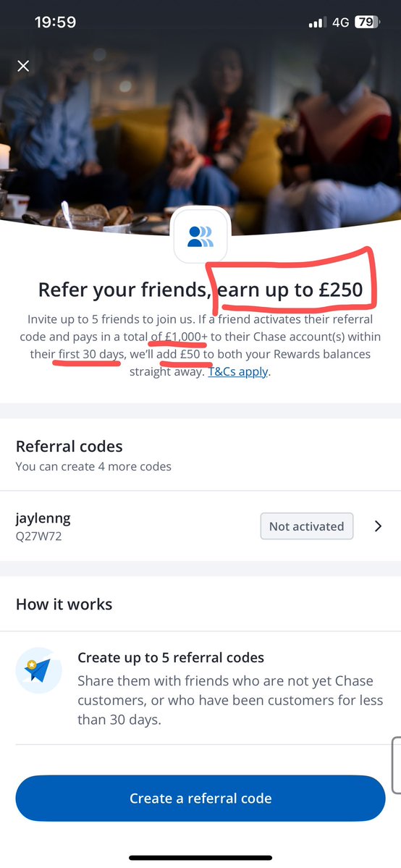Tap the How it works section header
The width and height of the screenshot is (401, 868).
point(64,604)
